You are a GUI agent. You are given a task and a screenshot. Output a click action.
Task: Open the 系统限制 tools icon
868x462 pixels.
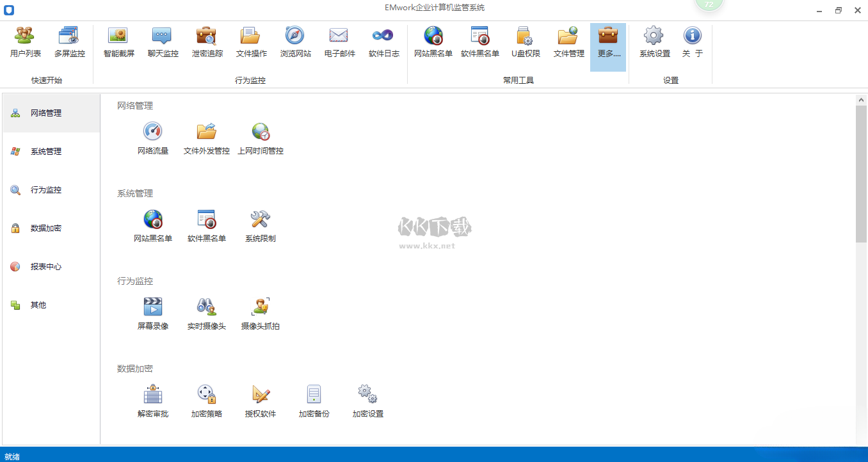(x=260, y=227)
